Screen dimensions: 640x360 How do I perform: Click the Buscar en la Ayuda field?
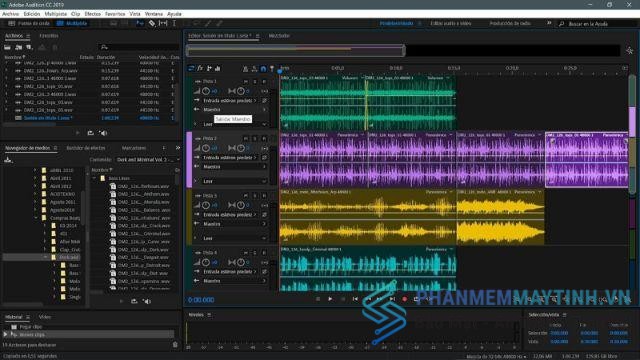596,24
